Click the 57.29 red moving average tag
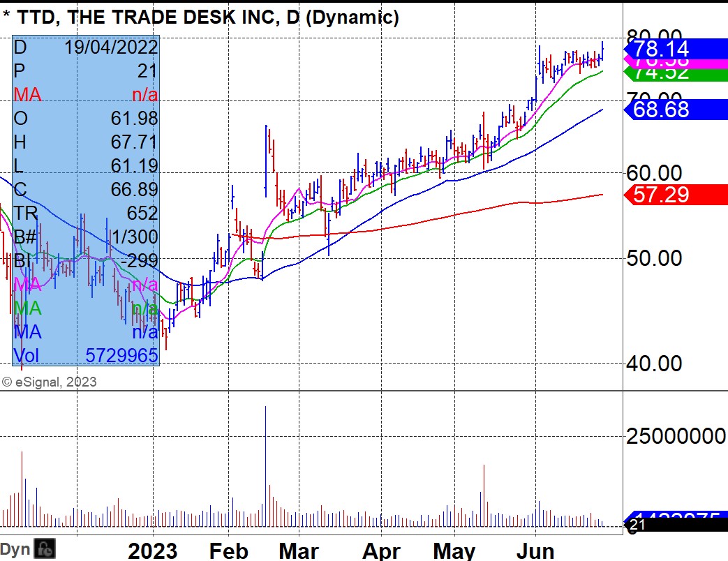Image resolution: width=728 pixels, height=561 pixels. (x=676, y=195)
